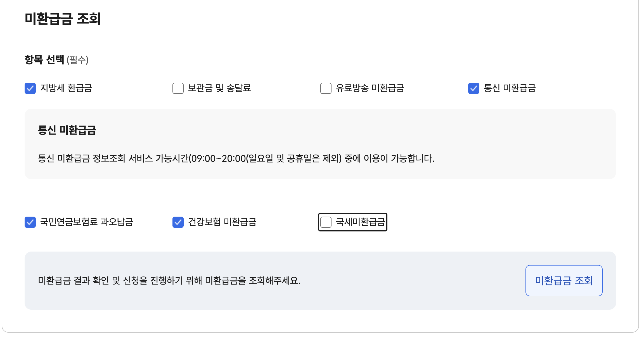Click the 국민연금보험료 과오납금 label

pos(87,222)
